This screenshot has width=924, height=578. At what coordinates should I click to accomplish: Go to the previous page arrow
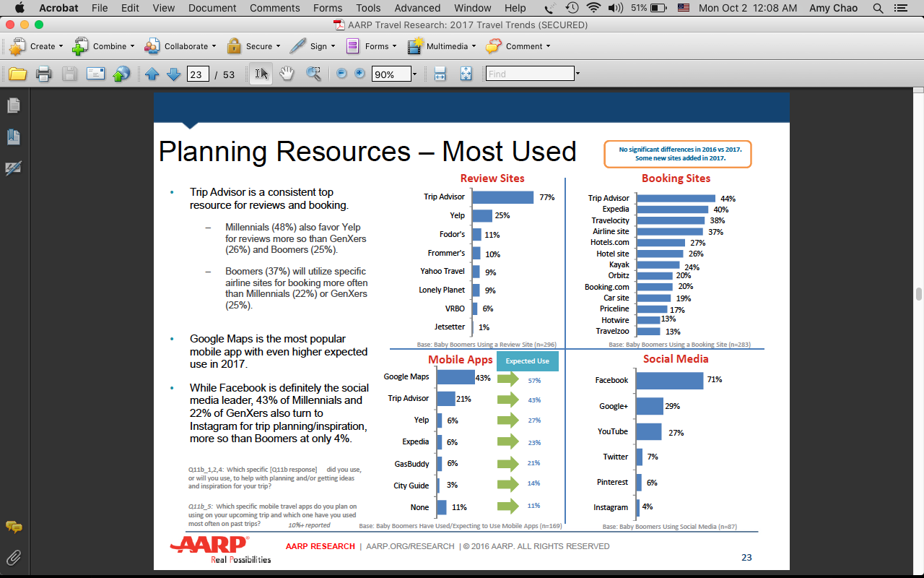[x=152, y=74]
